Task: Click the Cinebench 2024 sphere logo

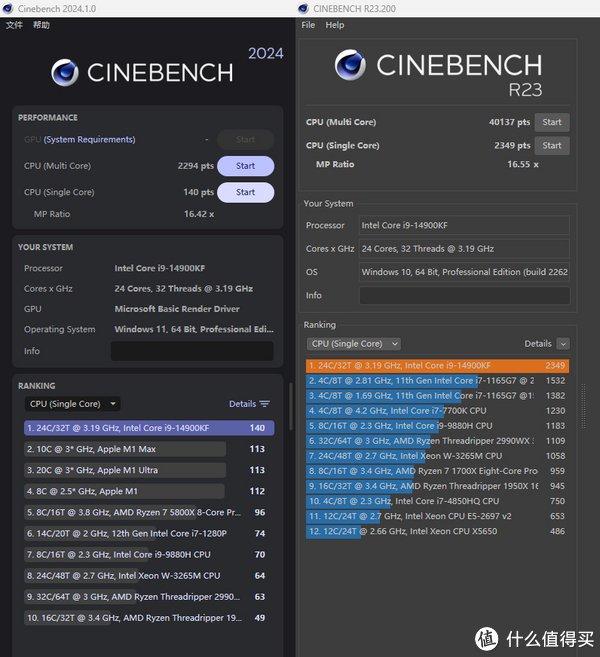Action: [x=65, y=72]
